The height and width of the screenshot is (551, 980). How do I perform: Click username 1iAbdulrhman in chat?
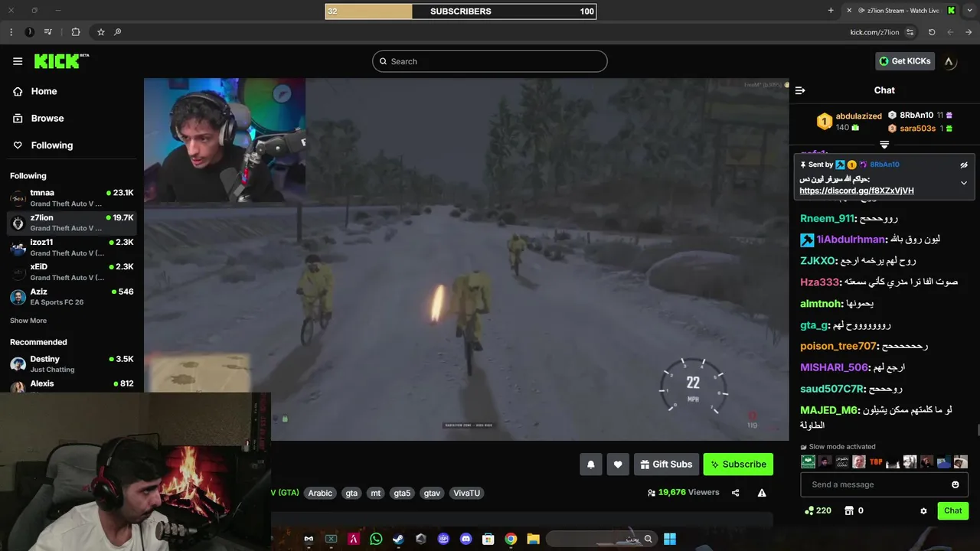851,240
